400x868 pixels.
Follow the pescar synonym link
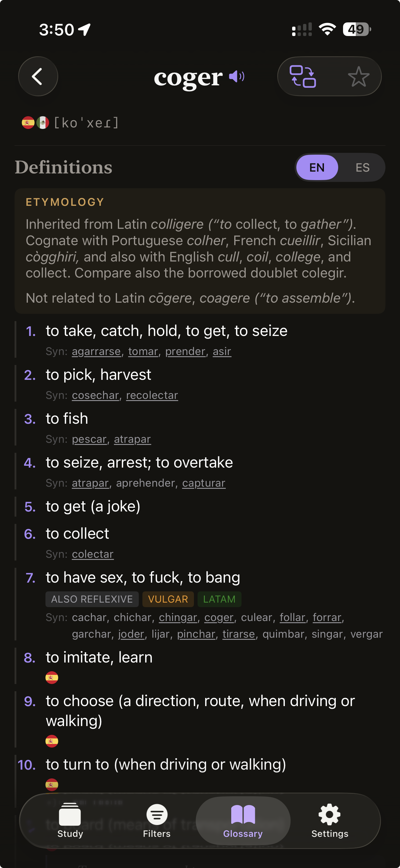click(x=89, y=439)
